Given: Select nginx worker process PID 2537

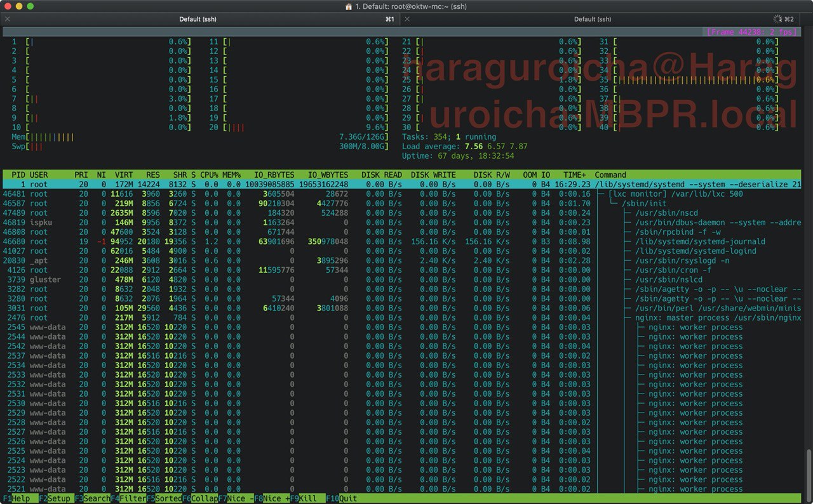Looking at the screenshot, I should click(x=401, y=356).
